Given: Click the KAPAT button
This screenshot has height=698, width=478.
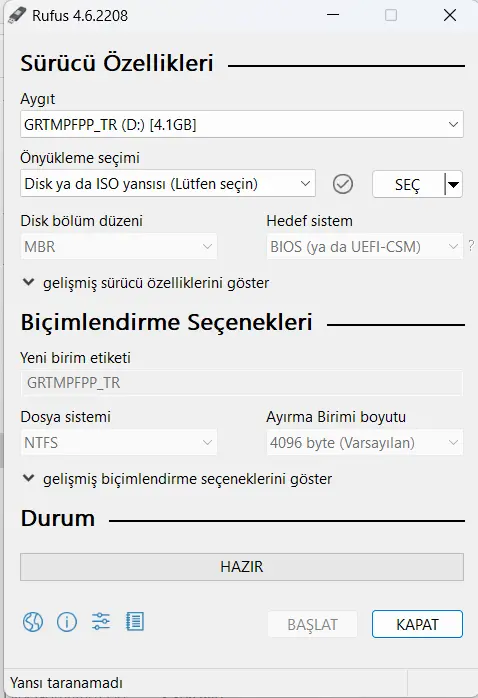Looking at the screenshot, I should [417, 624].
